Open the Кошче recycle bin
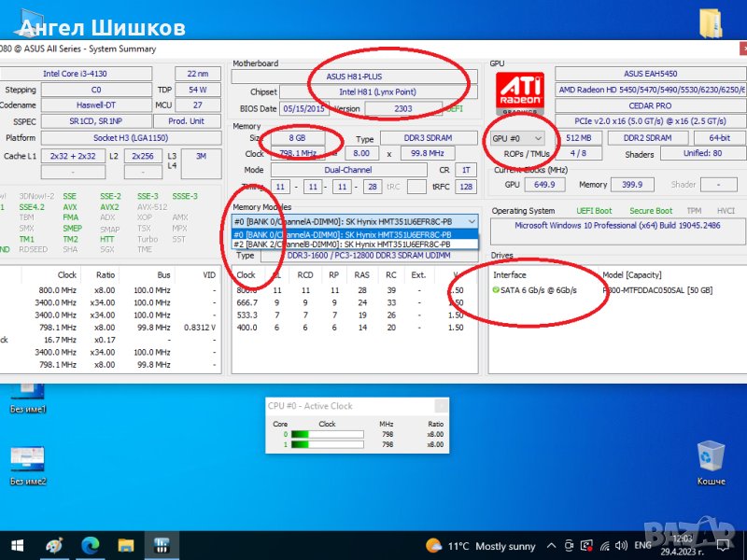747x560 pixels. pos(711,457)
